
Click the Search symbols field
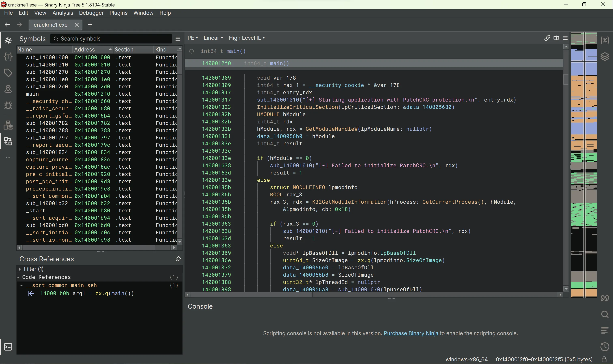tap(113, 39)
